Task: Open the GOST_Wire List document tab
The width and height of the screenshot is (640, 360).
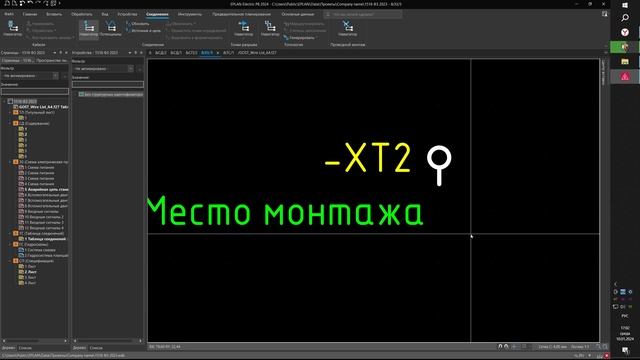Action: click(x=257, y=53)
